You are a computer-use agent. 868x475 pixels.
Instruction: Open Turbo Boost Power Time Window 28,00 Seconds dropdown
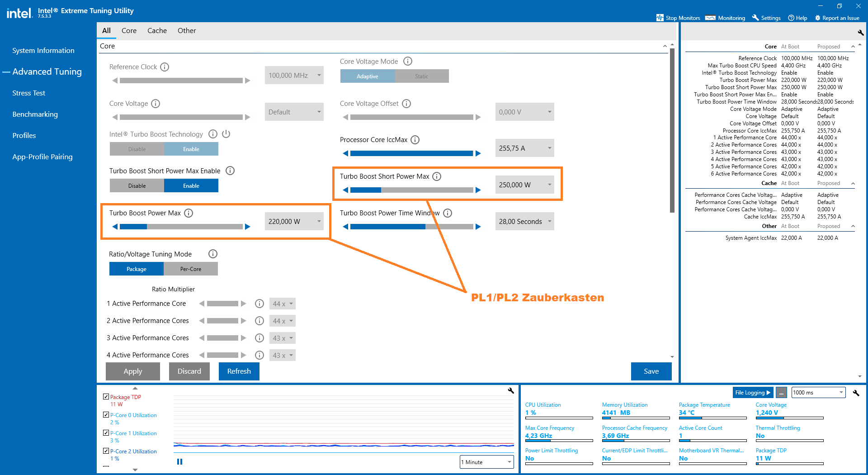pos(525,221)
